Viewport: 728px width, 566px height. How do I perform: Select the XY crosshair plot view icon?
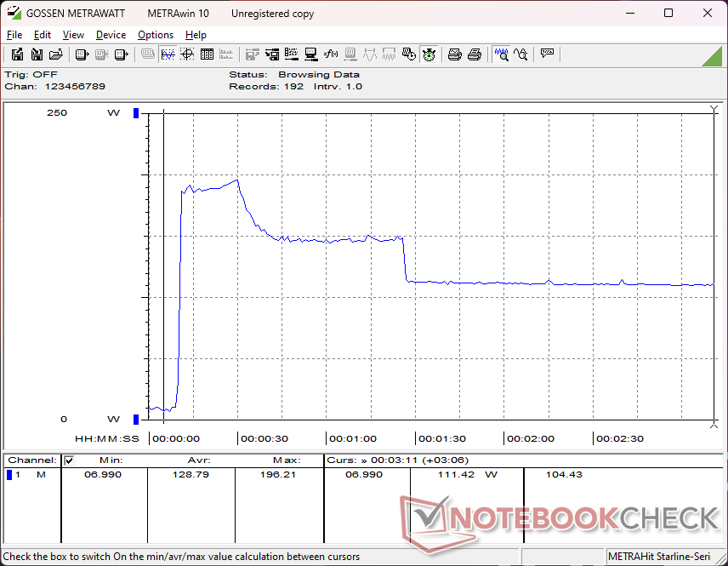point(187,54)
